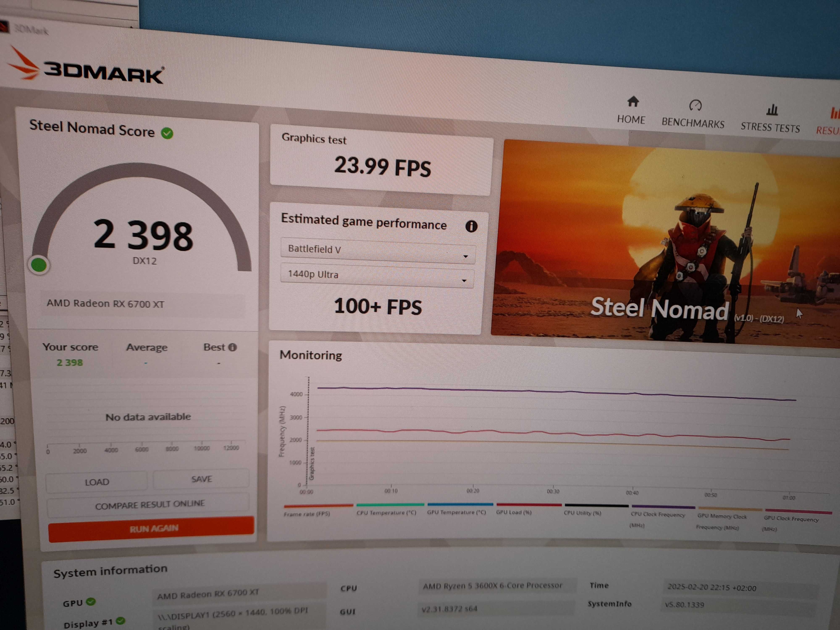
Task: Click the System information heading
Action: (110, 571)
